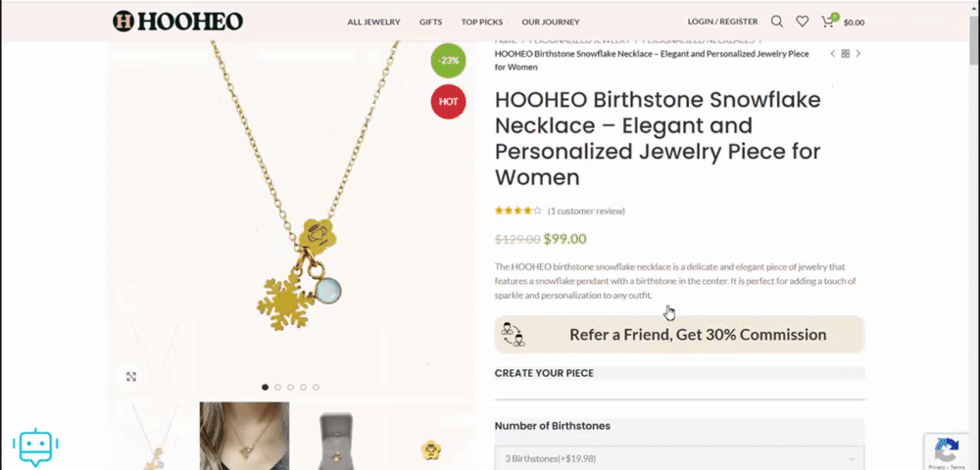Select the woman wearing necklace thumbnail
Image resolution: width=980 pixels, height=470 pixels.
pyautogui.click(x=244, y=435)
